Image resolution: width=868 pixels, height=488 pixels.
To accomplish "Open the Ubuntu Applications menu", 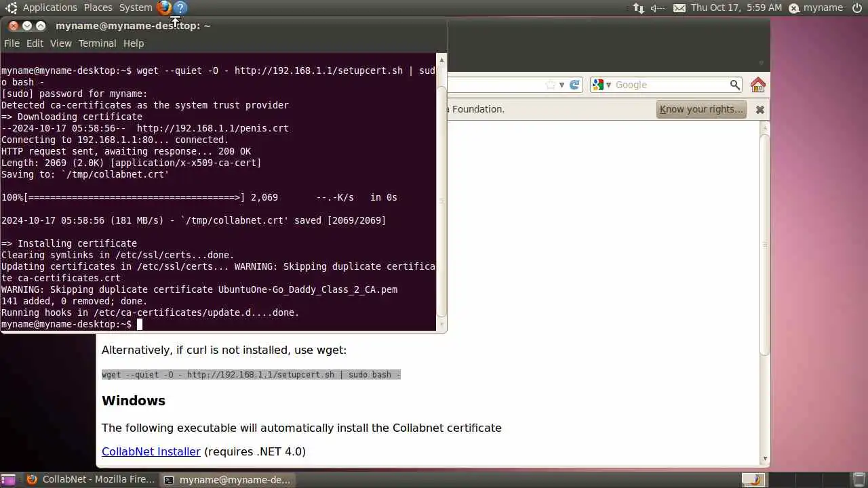I will click(41, 7).
